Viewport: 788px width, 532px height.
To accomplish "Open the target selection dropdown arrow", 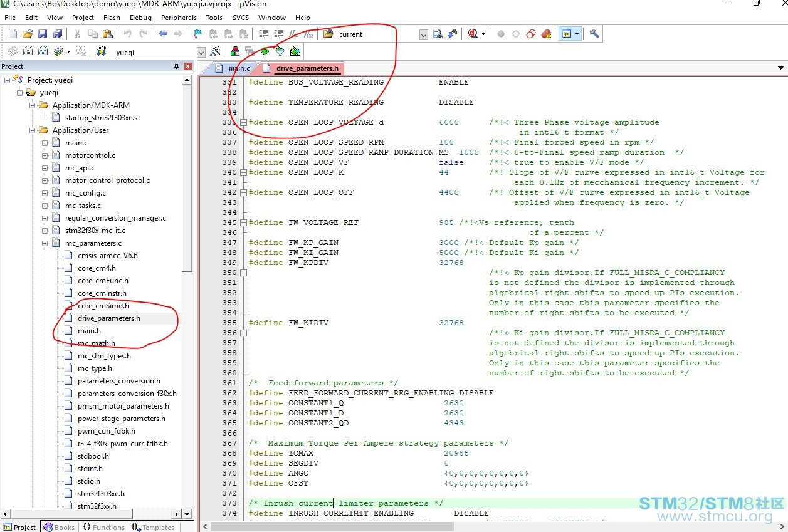I will point(201,53).
